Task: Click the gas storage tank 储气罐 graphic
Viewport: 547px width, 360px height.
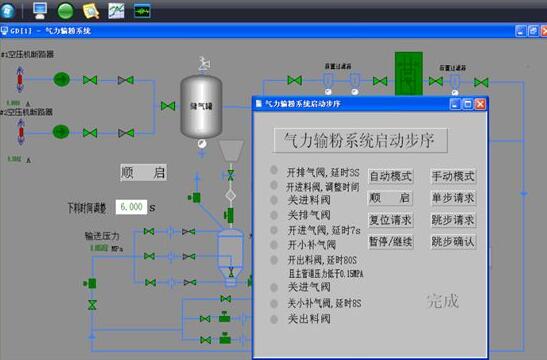Action: 201,107
